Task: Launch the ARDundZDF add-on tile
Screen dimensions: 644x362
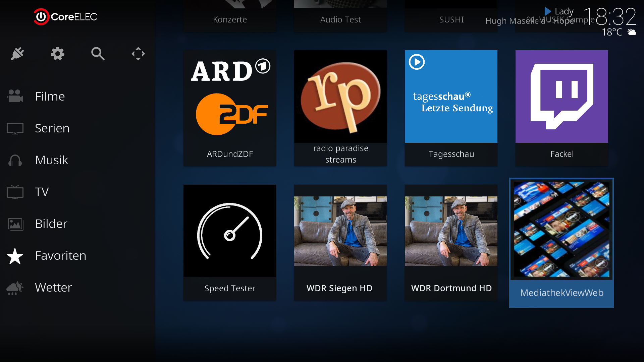Action: 230,108
